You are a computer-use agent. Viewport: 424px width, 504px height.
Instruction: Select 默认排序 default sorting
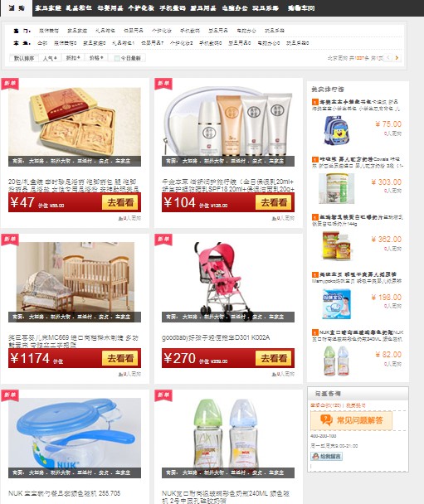24,58
